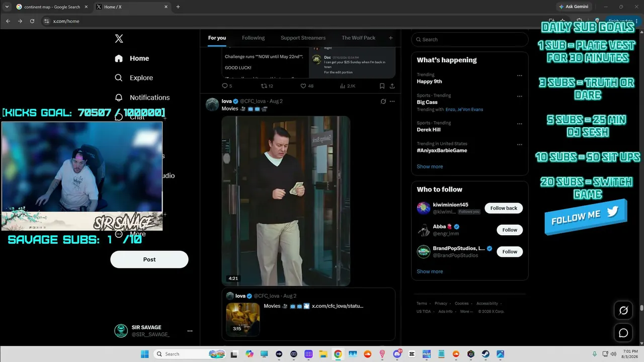Open The Wolf Pack tab

(x=358, y=38)
